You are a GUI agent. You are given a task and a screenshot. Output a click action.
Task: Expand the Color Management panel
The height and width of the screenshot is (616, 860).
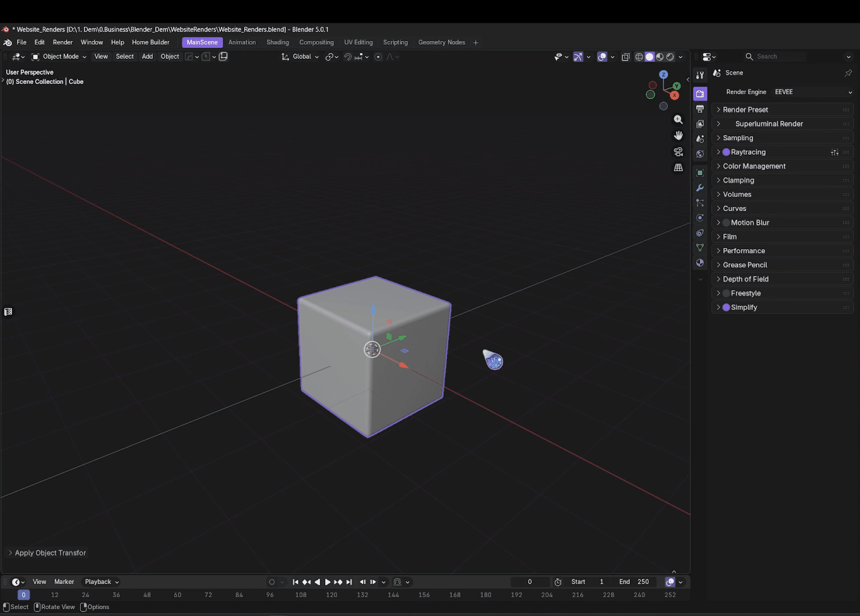click(783, 166)
